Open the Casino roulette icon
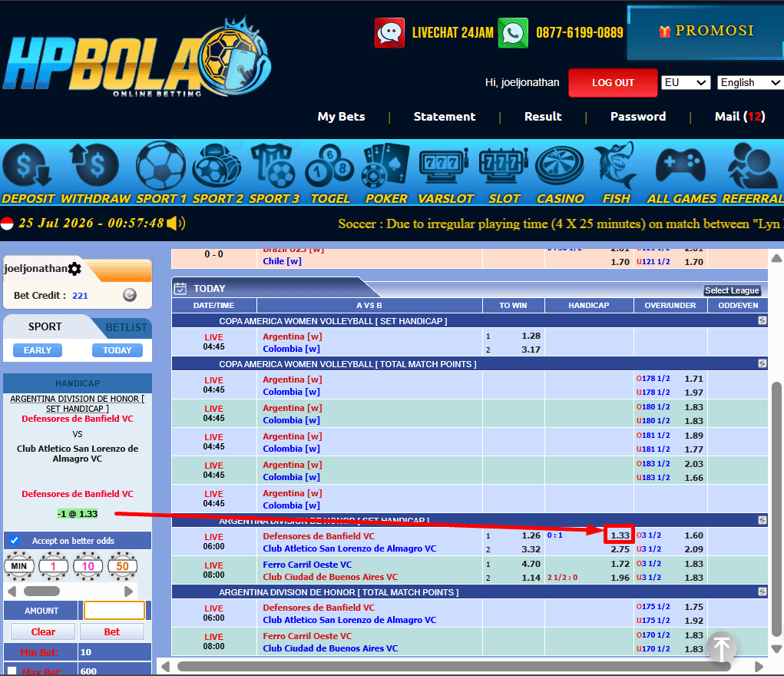 point(560,166)
